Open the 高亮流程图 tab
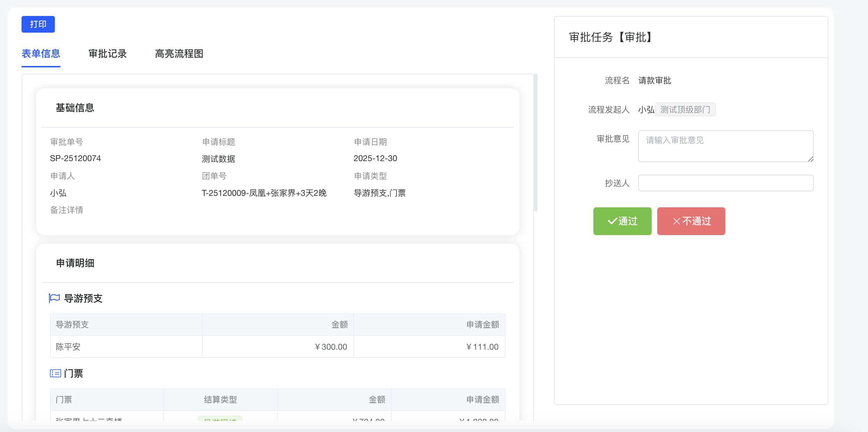This screenshot has width=868, height=432. (179, 54)
